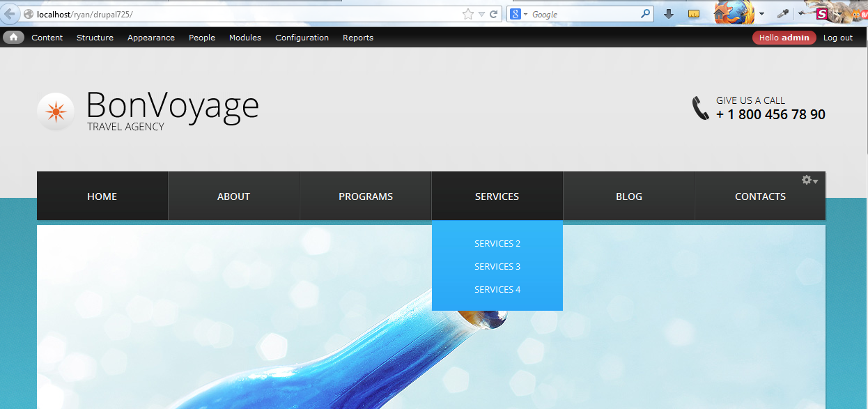
Task: Click the SERVICES navigation item
Action: [x=497, y=196]
